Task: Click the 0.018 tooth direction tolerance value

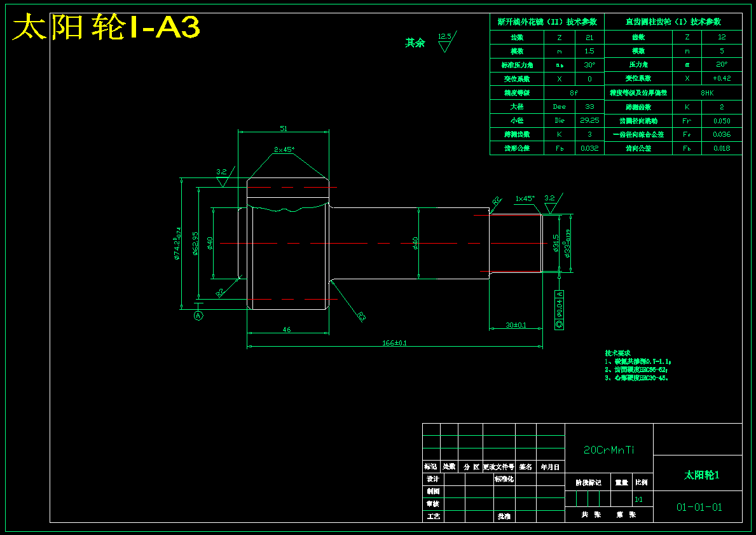Action: tap(722, 148)
